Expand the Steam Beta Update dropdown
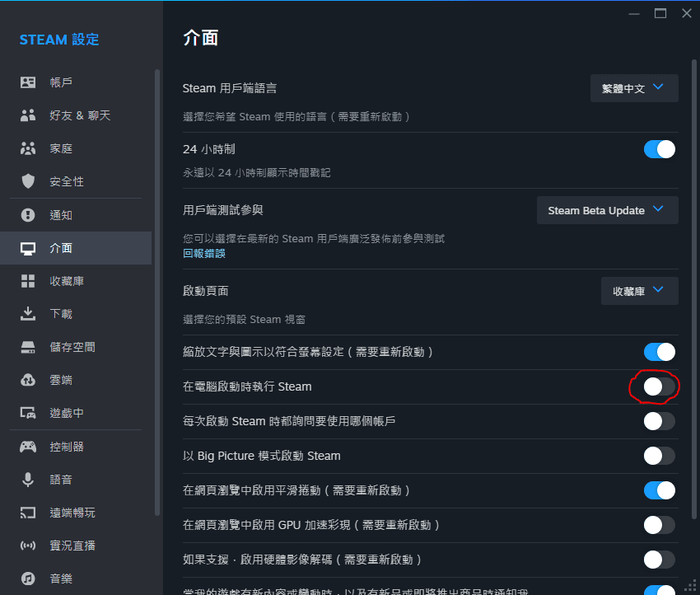Image resolution: width=700 pixels, height=595 pixels. tap(607, 210)
